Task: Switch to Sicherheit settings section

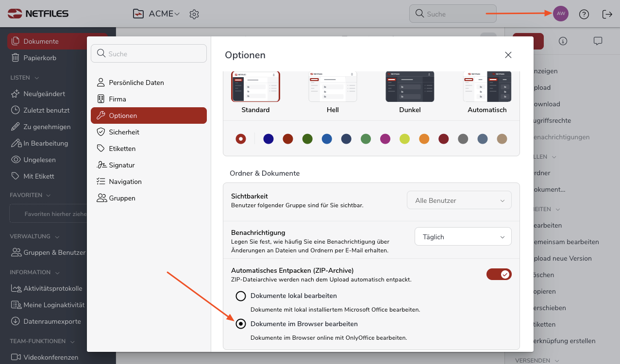Action: coord(124,132)
